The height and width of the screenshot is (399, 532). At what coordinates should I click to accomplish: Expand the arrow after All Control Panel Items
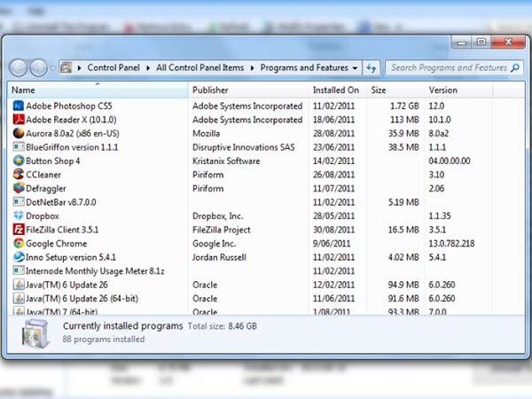click(252, 68)
